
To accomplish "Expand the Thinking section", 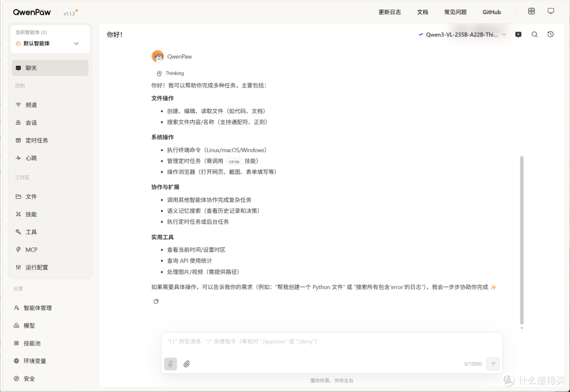I will pos(170,73).
